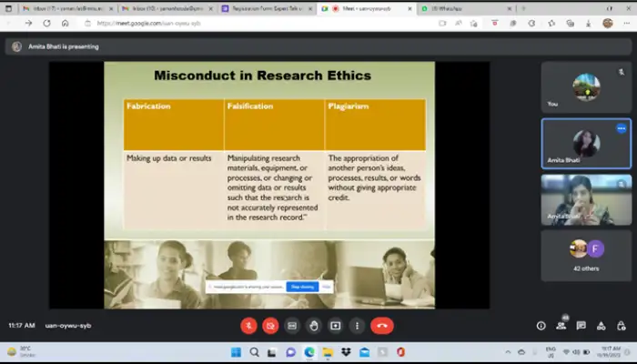Click Stop sharing button

[301, 287]
